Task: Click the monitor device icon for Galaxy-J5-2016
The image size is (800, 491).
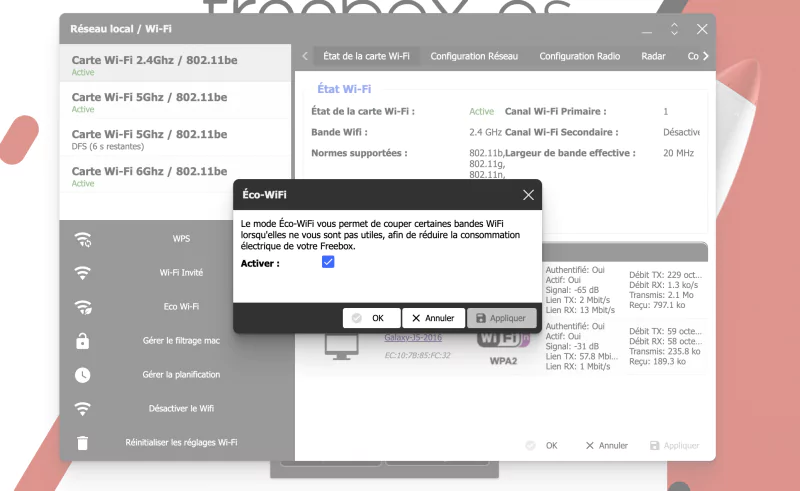Action: coord(341,346)
